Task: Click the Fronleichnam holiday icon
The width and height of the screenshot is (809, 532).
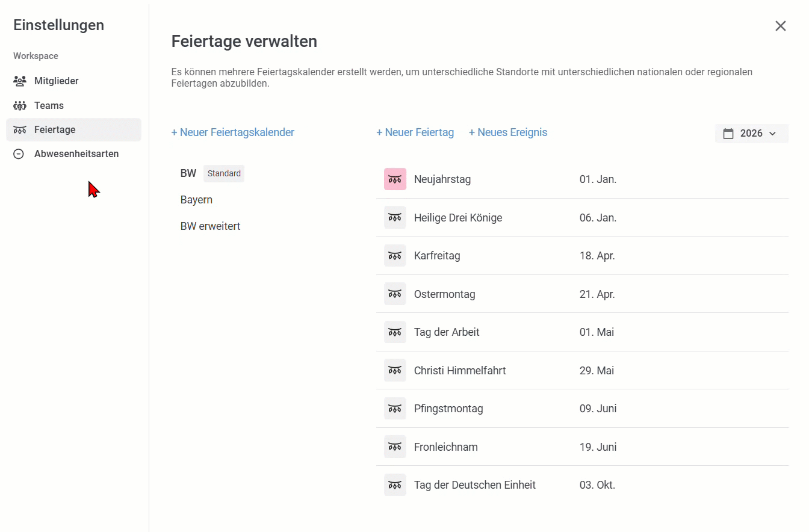Action: (395, 447)
